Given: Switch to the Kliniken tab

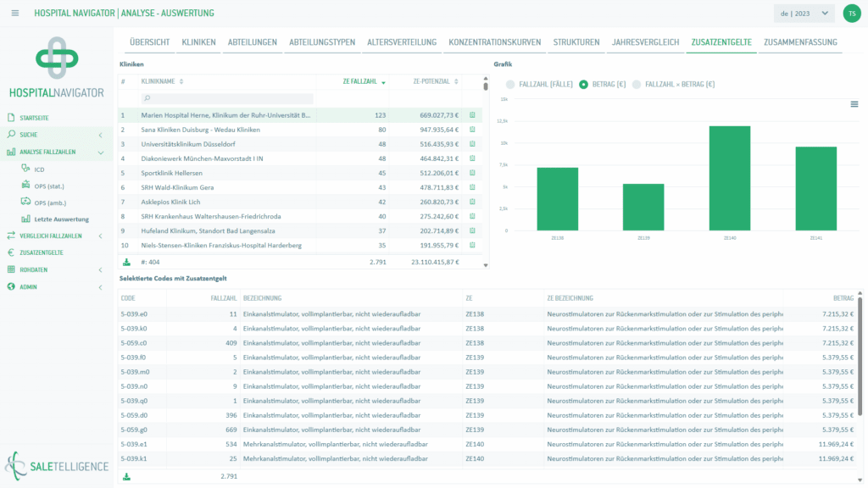Looking at the screenshot, I should pyautogui.click(x=198, y=42).
